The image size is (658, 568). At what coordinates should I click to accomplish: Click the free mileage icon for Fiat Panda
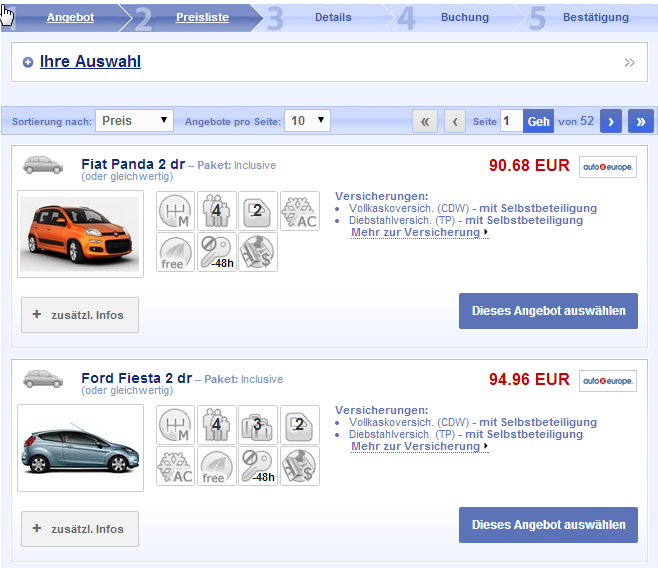[175, 252]
